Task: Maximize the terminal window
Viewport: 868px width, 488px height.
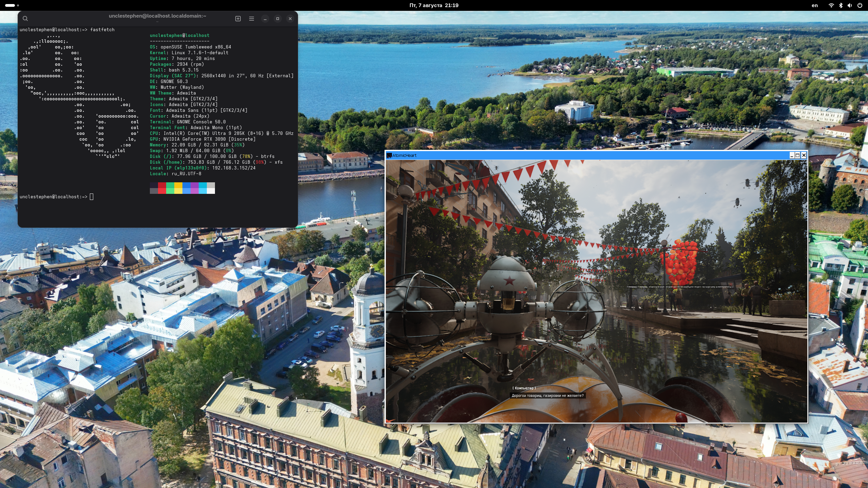Action: pyautogui.click(x=278, y=19)
